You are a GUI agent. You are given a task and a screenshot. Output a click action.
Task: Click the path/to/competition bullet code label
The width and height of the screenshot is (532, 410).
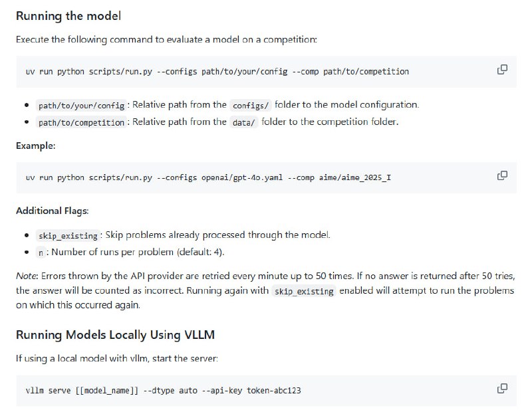82,122
